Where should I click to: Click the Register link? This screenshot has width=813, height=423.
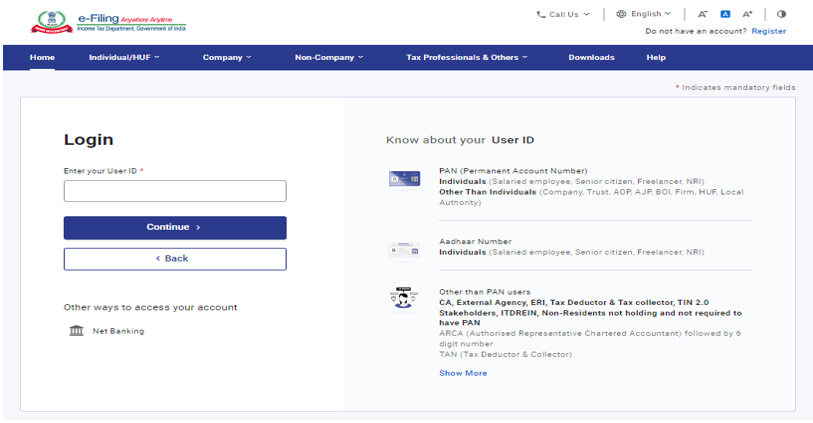[x=768, y=31]
